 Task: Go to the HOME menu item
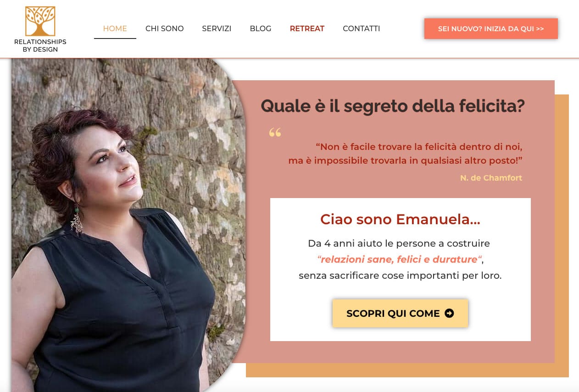click(115, 28)
